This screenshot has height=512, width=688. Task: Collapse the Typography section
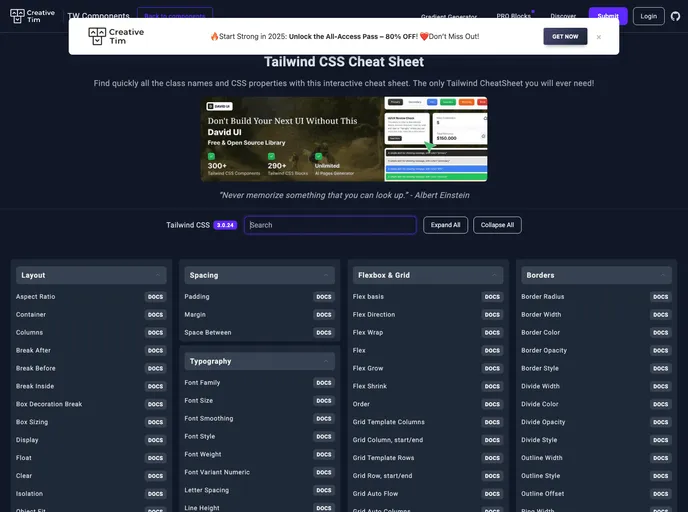click(x=259, y=361)
